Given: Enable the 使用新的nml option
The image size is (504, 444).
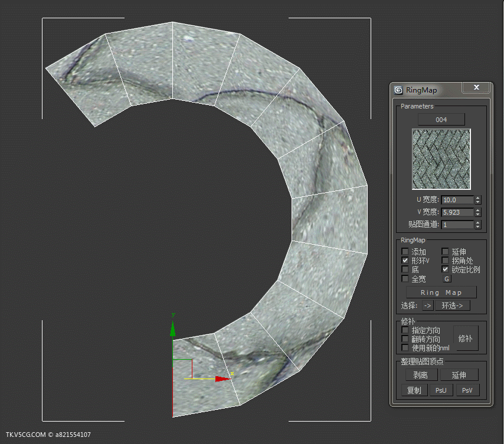Looking at the screenshot, I should [x=405, y=347].
